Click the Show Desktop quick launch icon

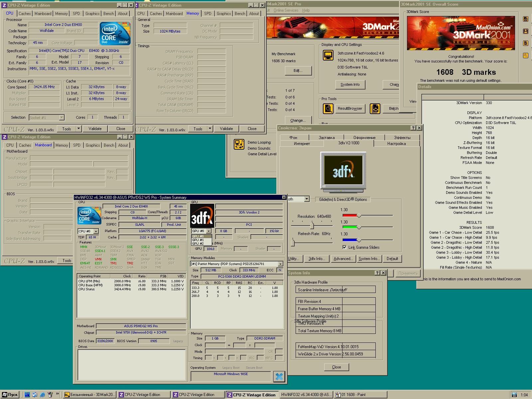[x=27, y=395]
